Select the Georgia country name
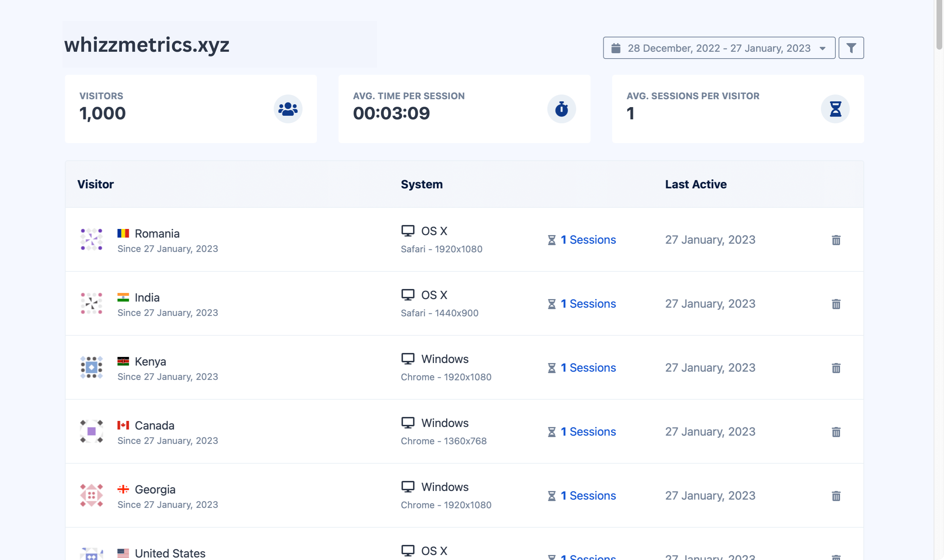Viewport: 944px width, 560px height. [x=155, y=490]
